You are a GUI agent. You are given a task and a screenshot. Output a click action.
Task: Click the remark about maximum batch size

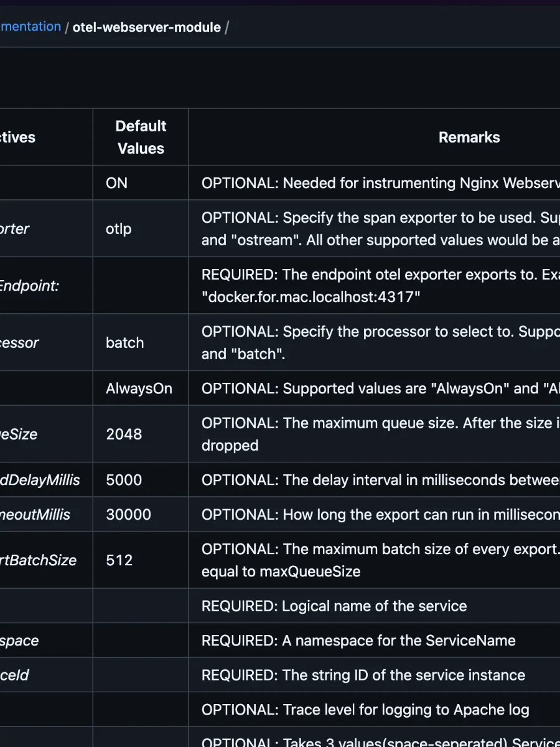(x=381, y=560)
